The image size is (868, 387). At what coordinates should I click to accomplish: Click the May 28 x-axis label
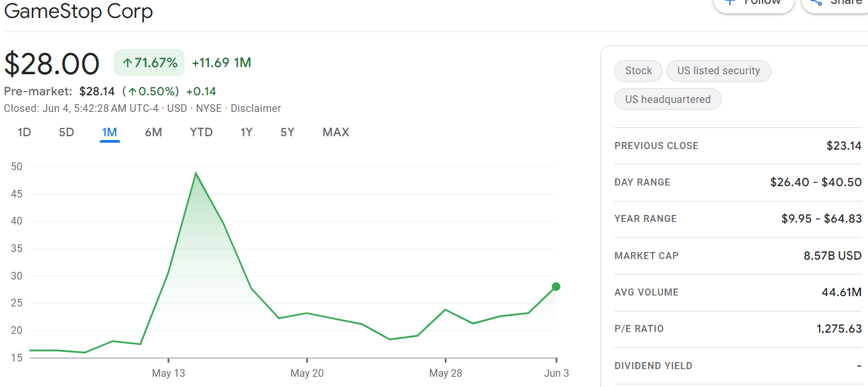pyautogui.click(x=446, y=373)
